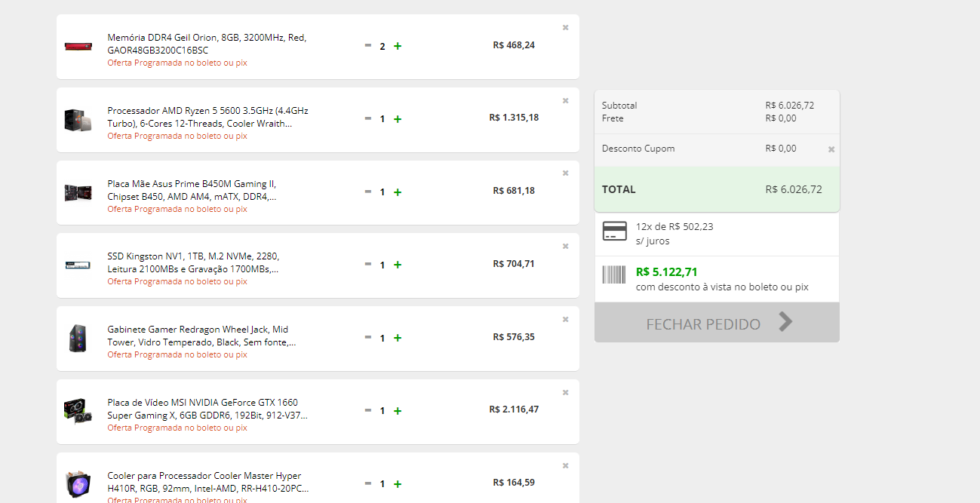This screenshot has width=980, height=503.
Task: Select the R$ 2.116,47 GPU price
Action: [514, 409]
